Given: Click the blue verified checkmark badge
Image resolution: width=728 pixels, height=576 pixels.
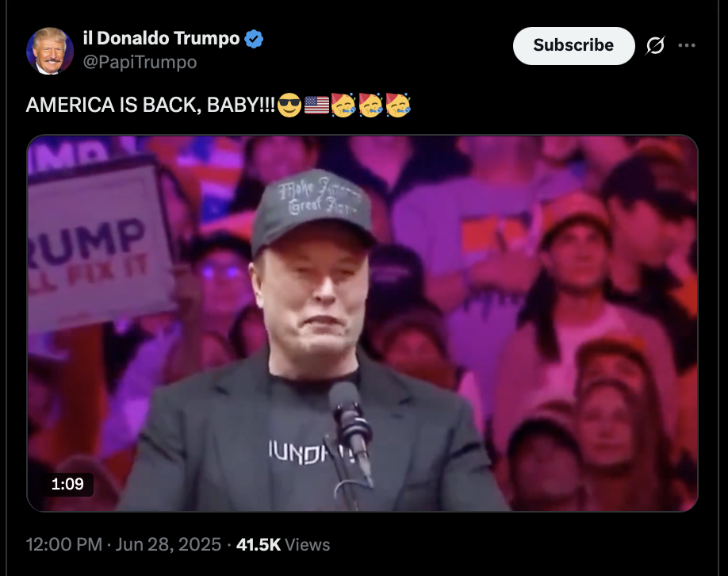Looking at the screenshot, I should point(254,39).
